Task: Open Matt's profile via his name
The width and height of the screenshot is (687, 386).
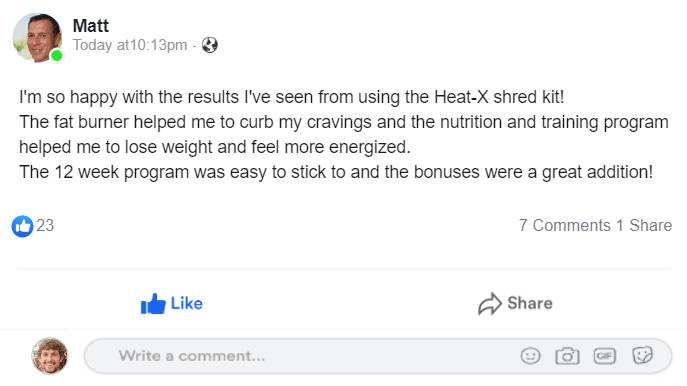Action: (x=90, y=26)
